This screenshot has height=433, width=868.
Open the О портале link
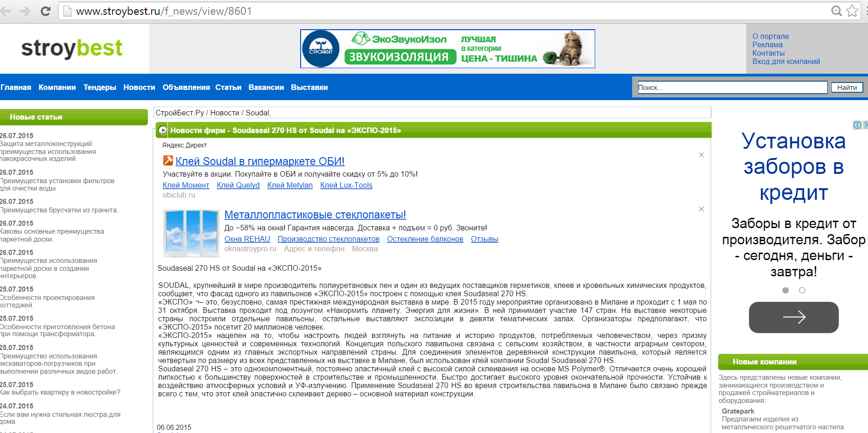771,36
